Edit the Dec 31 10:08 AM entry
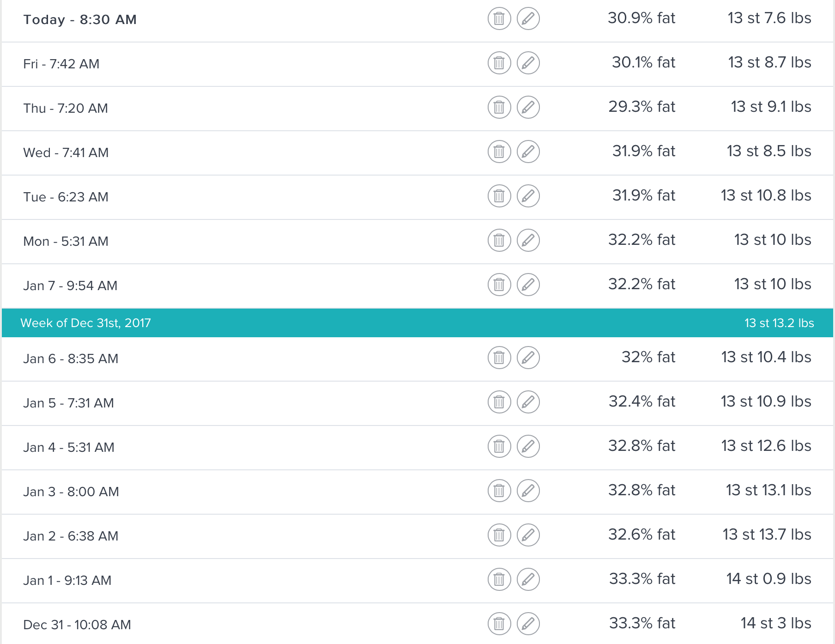835x644 pixels. coord(528,624)
